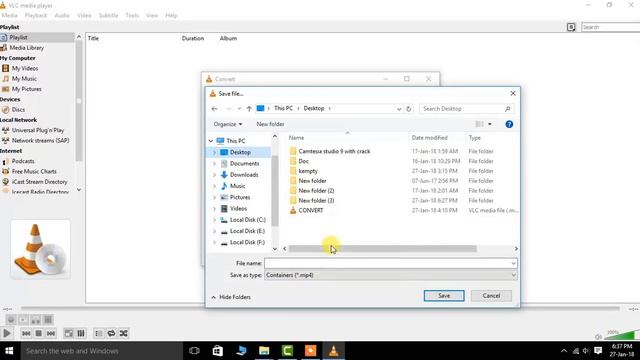Open the Windows Store taskbar icon
This screenshot has width=640, height=360.
(218, 351)
